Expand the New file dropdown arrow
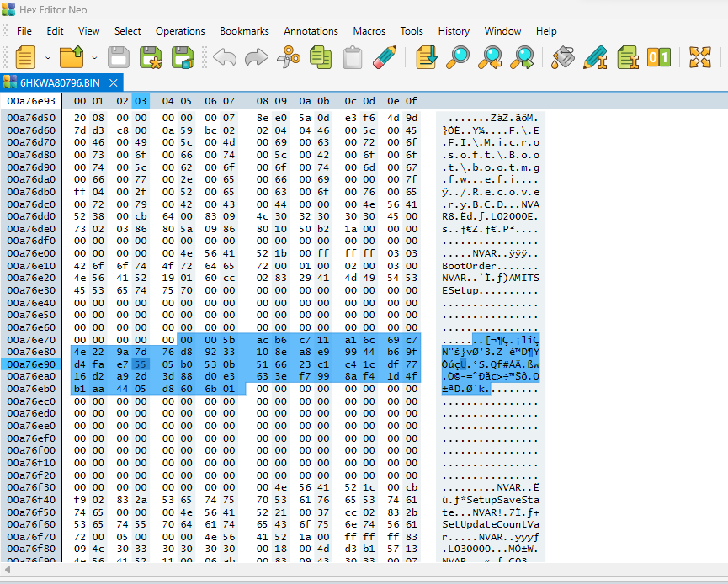Screen dimensions: 728x584 pyautogui.click(x=47, y=57)
